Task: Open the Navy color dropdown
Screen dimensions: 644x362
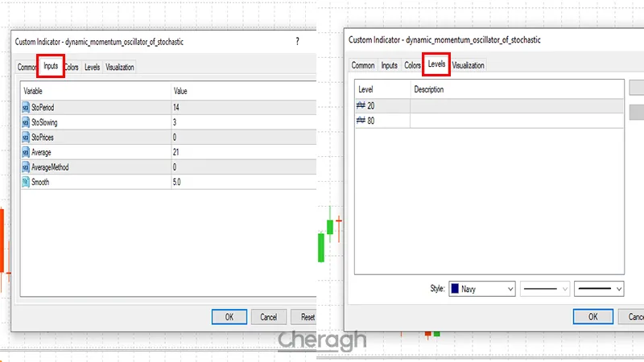Action: click(482, 288)
